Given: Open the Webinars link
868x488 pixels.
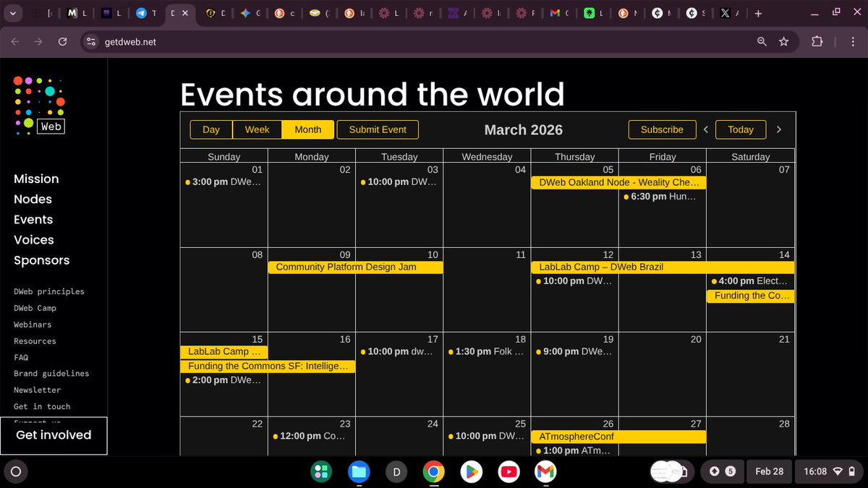Looking at the screenshot, I should tap(33, 325).
